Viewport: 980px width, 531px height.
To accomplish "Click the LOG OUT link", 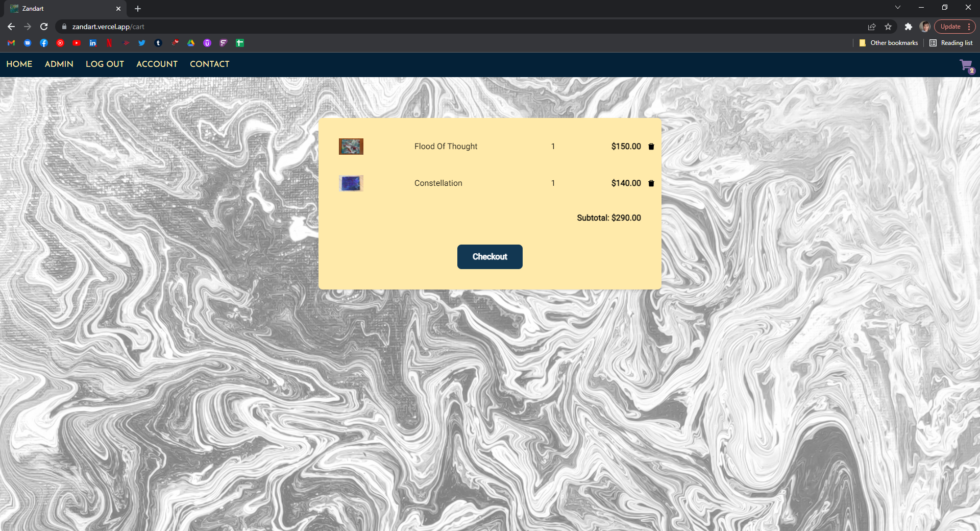I will coord(105,64).
